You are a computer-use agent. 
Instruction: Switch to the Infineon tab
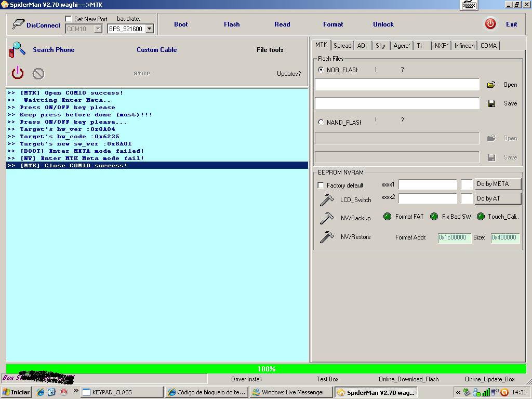[x=464, y=46]
